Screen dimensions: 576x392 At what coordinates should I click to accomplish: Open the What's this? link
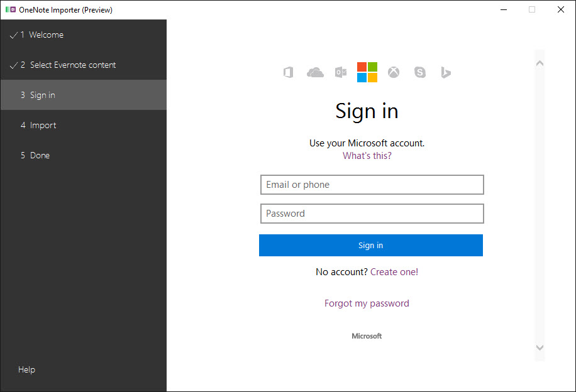pos(367,156)
